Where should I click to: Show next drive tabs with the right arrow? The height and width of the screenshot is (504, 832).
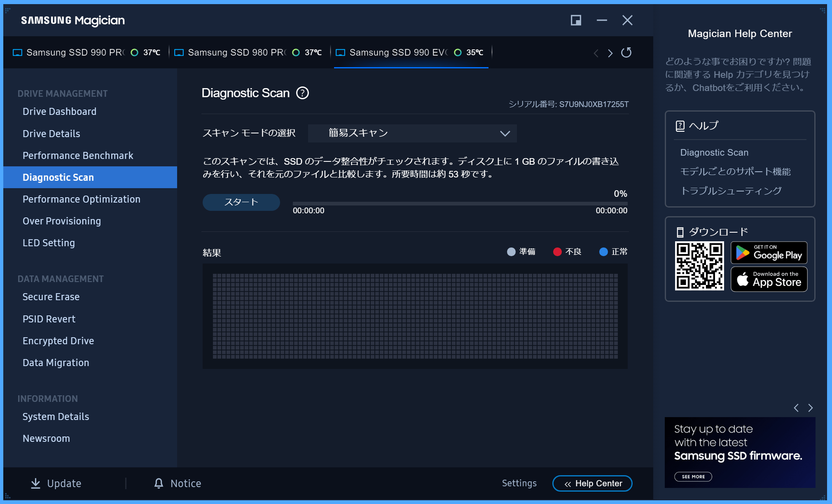(610, 53)
